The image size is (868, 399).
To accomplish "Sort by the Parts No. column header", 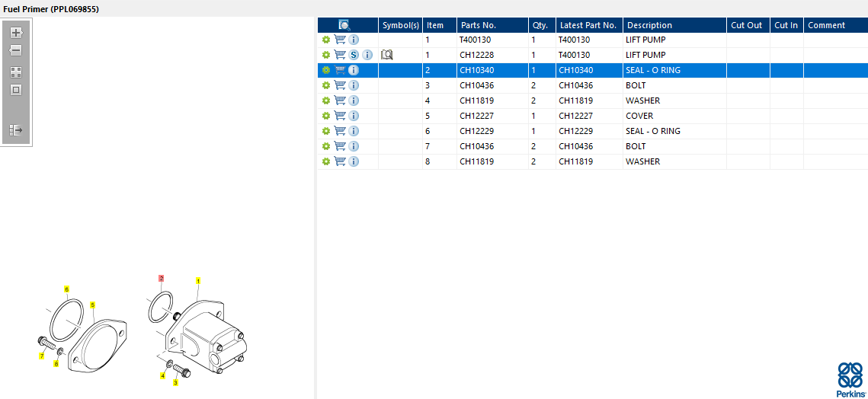I will tap(479, 25).
